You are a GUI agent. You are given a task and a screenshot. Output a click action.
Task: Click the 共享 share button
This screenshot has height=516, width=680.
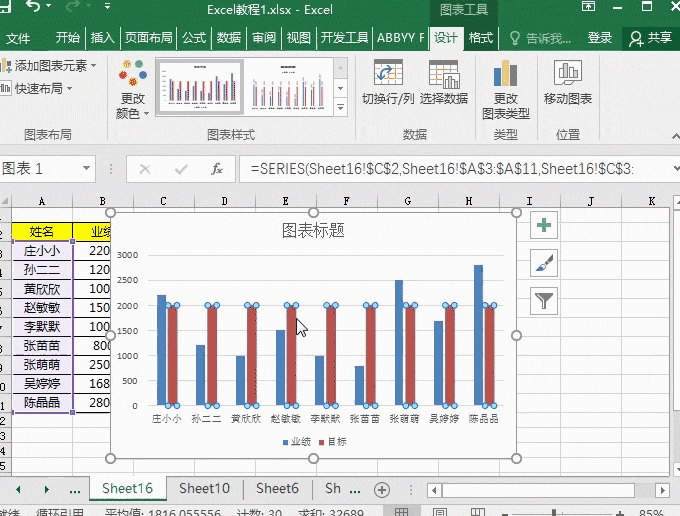coord(651,38)
